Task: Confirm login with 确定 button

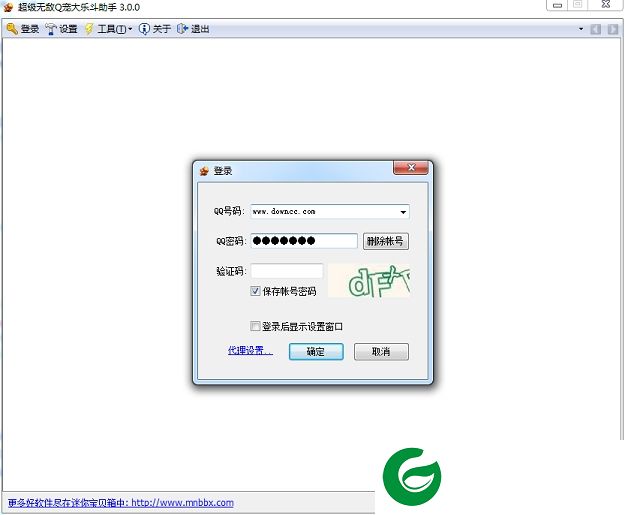Action: (316, 352)
